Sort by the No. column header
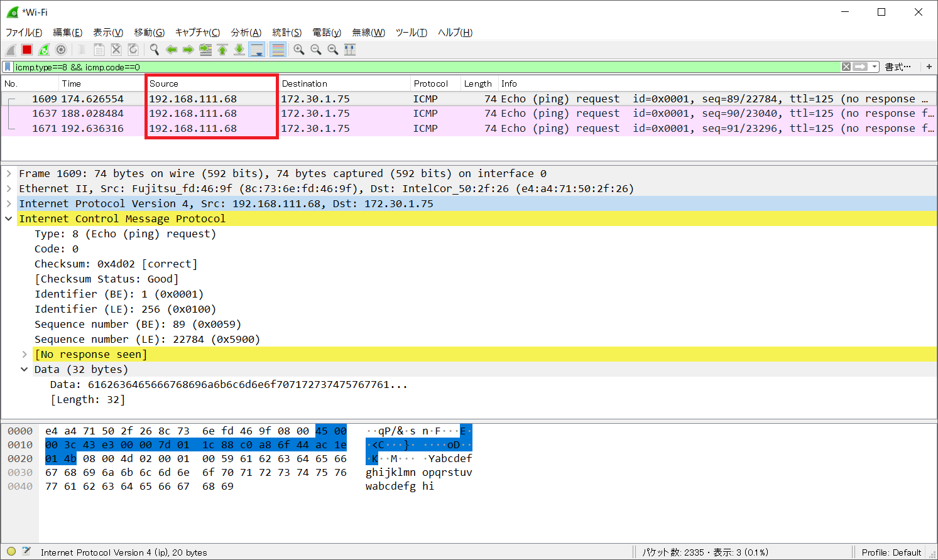Viewport: 938px width, 560px height. (x=30, y=83)
